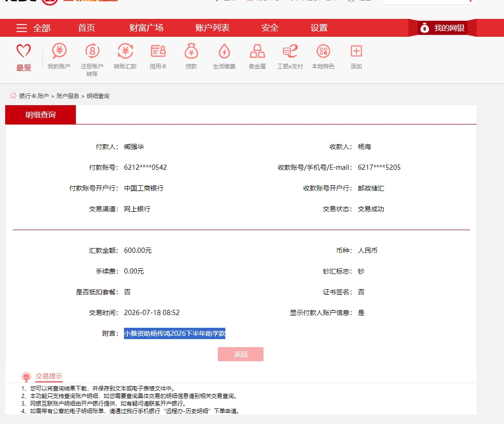Image resolution: width=504 pixels, height=424 pixels.
Task: Click payer account 6212****0542
Action: (146, 167)
